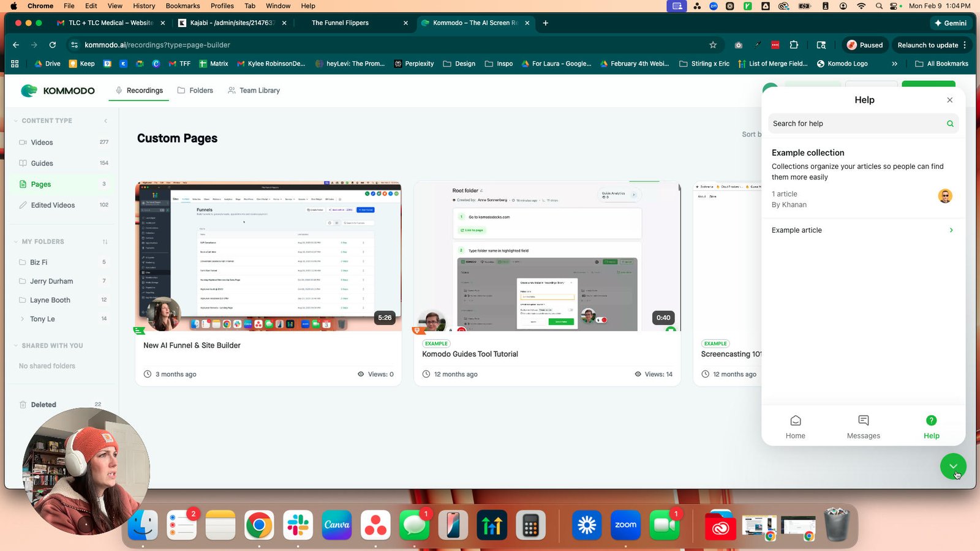Viewport: 980px width, 551px height.
Task: Select Guides content type
Action: pos(63,163)
